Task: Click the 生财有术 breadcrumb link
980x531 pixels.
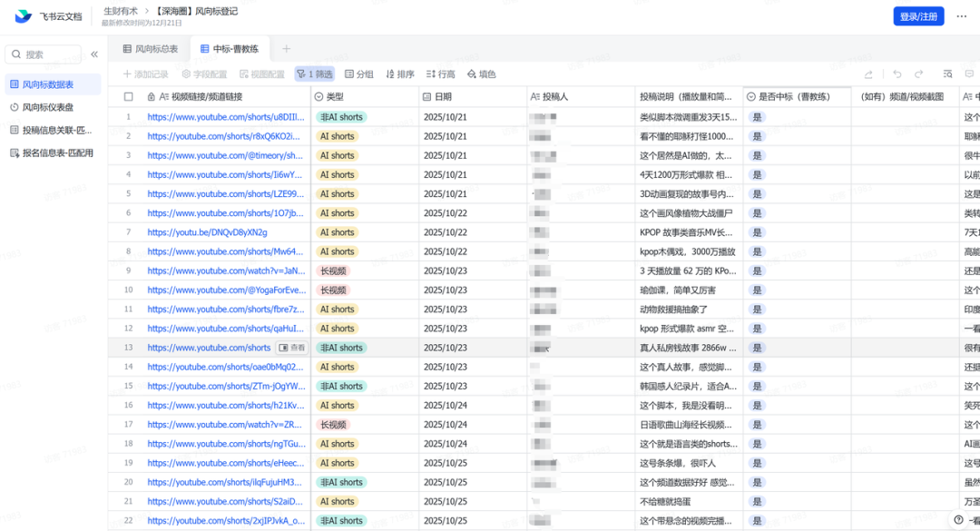Action: click(x=120, y=11)
